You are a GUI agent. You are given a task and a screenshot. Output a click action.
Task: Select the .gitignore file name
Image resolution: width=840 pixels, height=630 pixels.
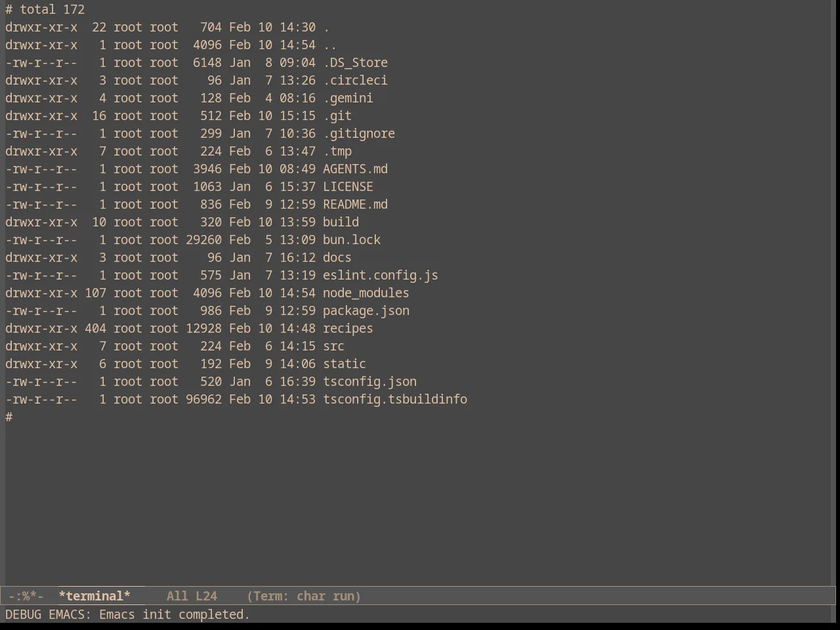[359, 133]
